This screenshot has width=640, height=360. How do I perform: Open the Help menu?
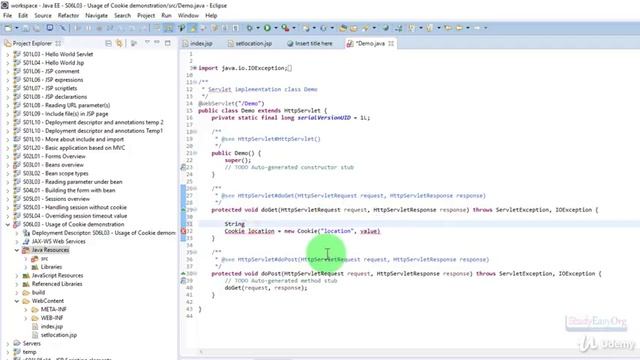tap(211, 16)
